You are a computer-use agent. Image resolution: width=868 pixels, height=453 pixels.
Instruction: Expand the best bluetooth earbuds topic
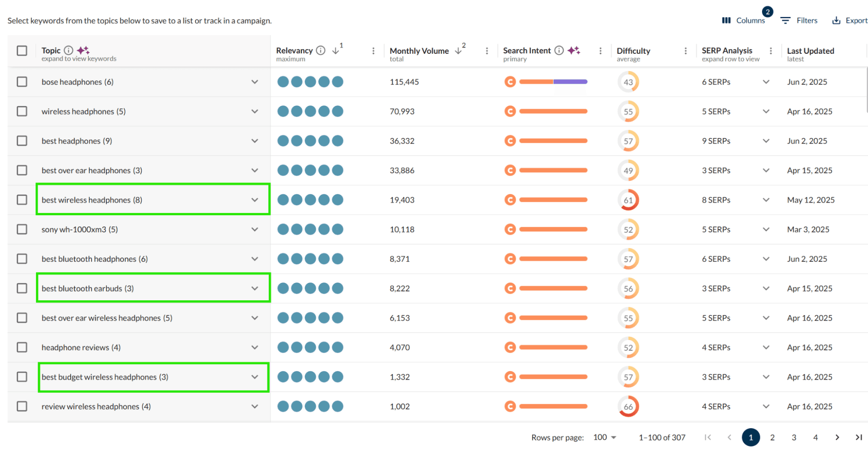pyautogui.click(x=255, y=288)
